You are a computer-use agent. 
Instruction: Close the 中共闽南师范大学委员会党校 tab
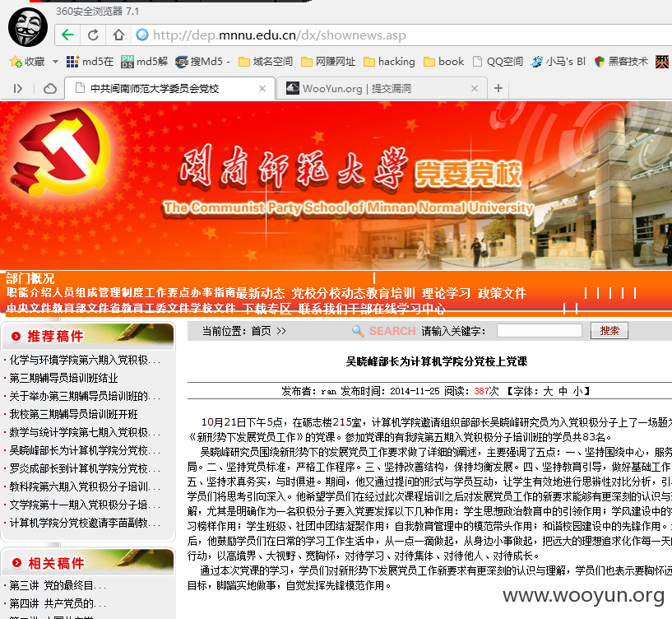click(x=262, y=88)
